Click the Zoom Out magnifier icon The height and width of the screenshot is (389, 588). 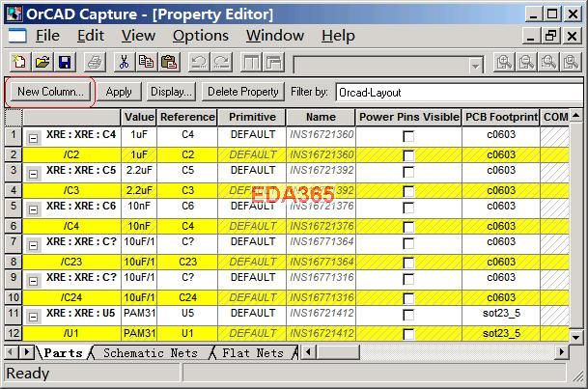click(526, 62)
